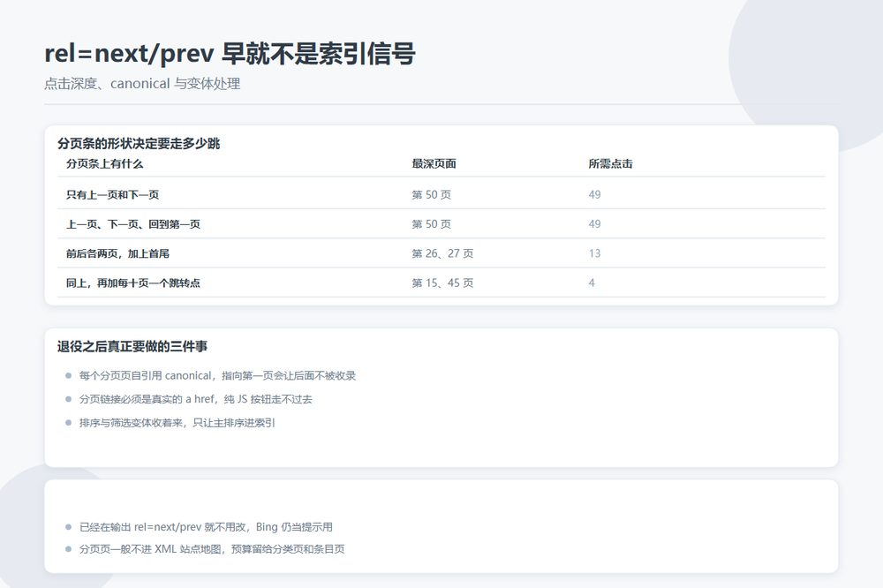Click heading '分页条的形状决定要走多少跳'
The height and width of the screenshot is (588, 883).
point(139,144)
